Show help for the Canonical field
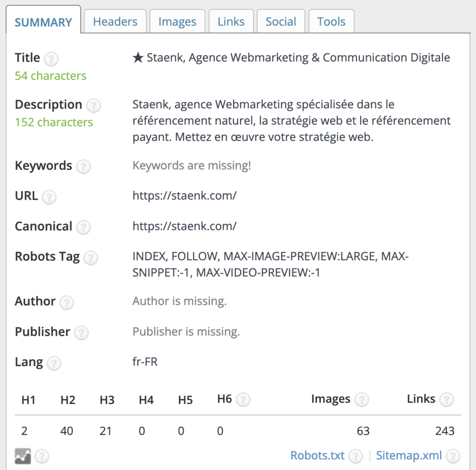 [x=84, y=227]
